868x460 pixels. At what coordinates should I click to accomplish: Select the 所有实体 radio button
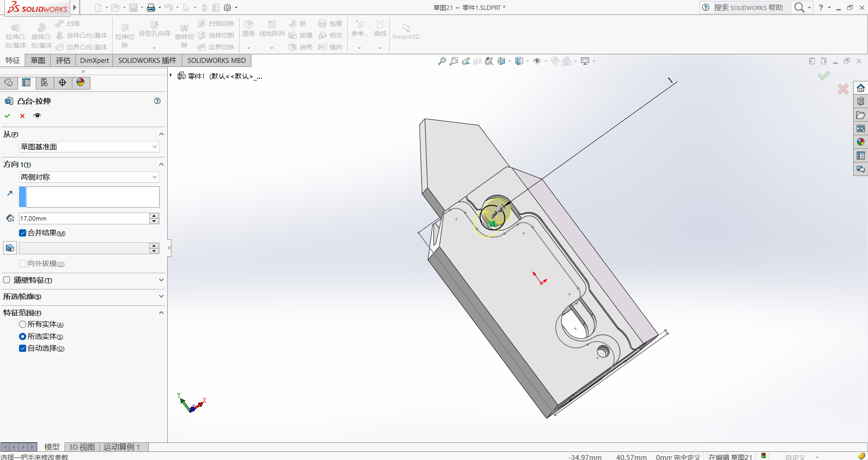point(23,324)
